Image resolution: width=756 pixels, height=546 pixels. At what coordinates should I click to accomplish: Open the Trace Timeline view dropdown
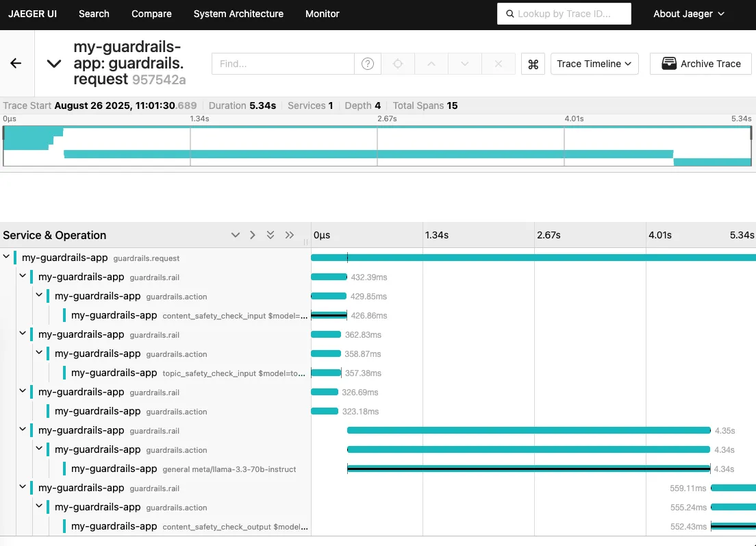pyautogui.click(x=594, y=64)
